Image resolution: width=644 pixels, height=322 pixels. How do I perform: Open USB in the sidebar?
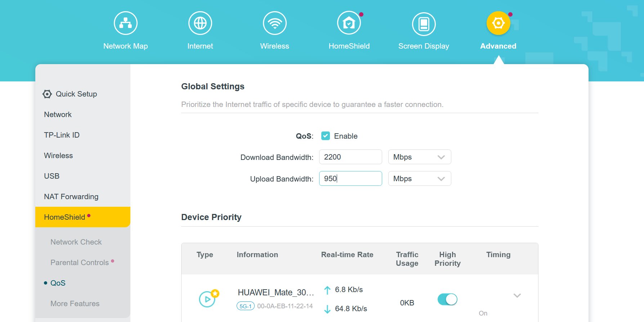coord(52,176)
